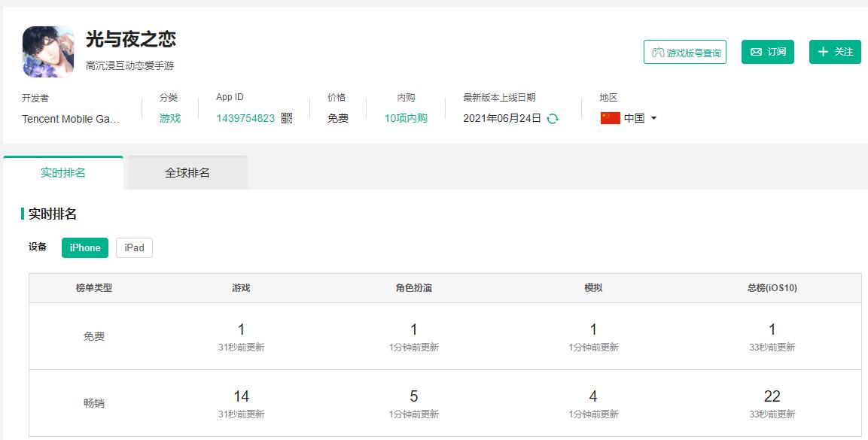This screenshot has height=440, width=868.
Task: Click the China flag icon under 地区
Action: click(x=611, y=117)
